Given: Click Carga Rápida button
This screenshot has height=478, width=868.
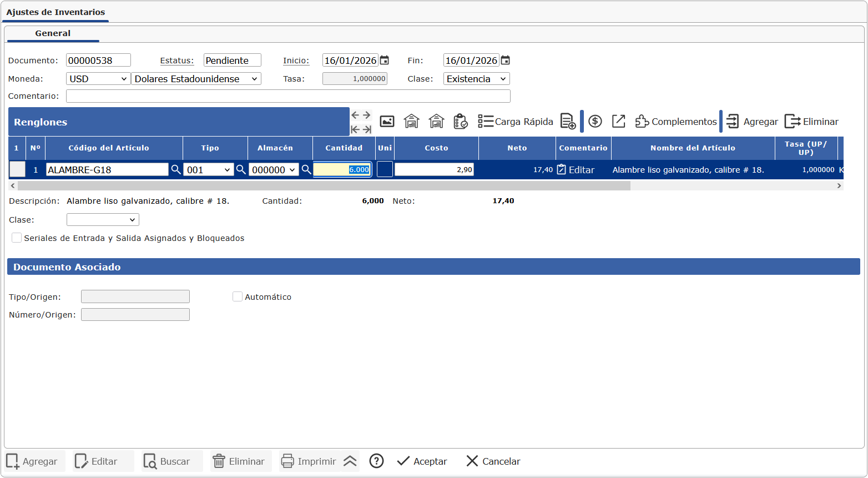Looking at the screenshot, I should (516, 122).
